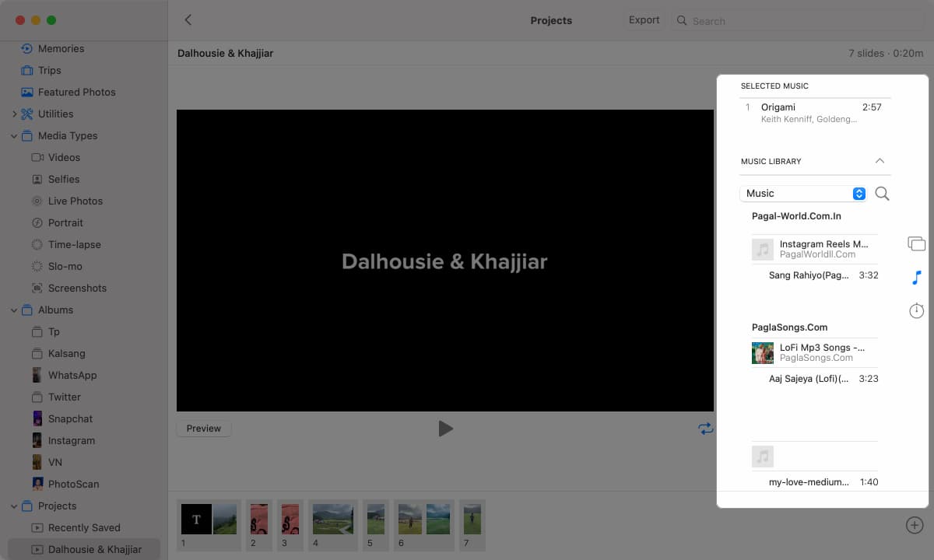Click the Export button
The image size is (934, 560).
coord(644,20)
